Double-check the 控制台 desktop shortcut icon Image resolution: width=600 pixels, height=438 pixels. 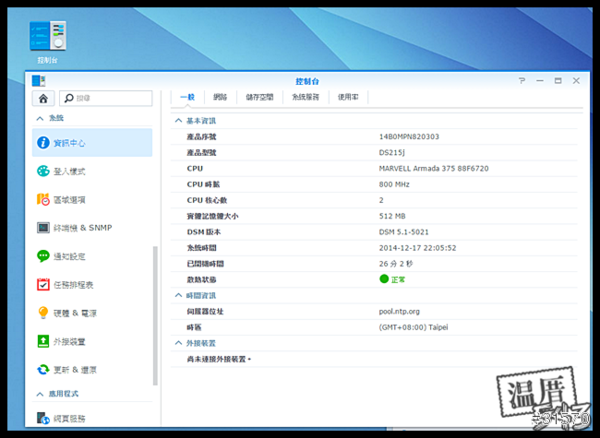tap(48, 39)
